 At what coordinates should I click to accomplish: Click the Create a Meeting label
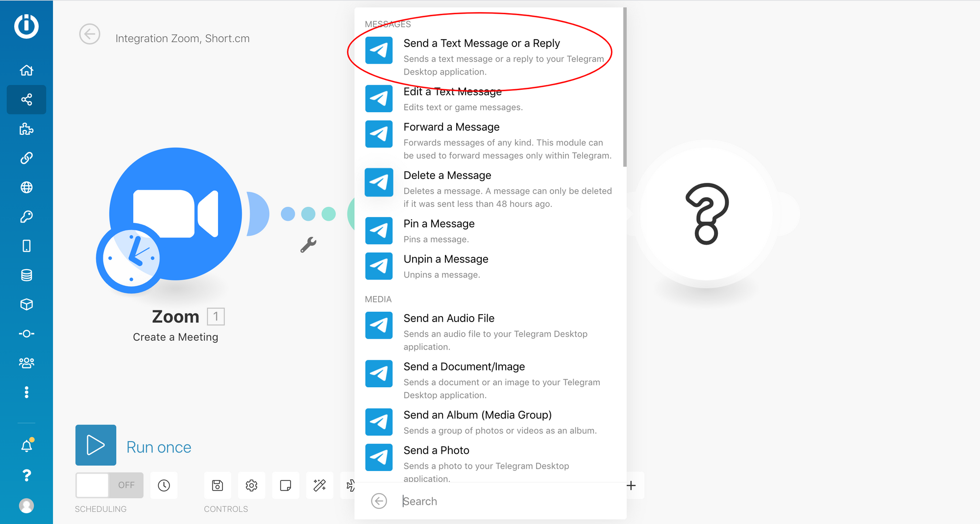(x=175, y=337)
